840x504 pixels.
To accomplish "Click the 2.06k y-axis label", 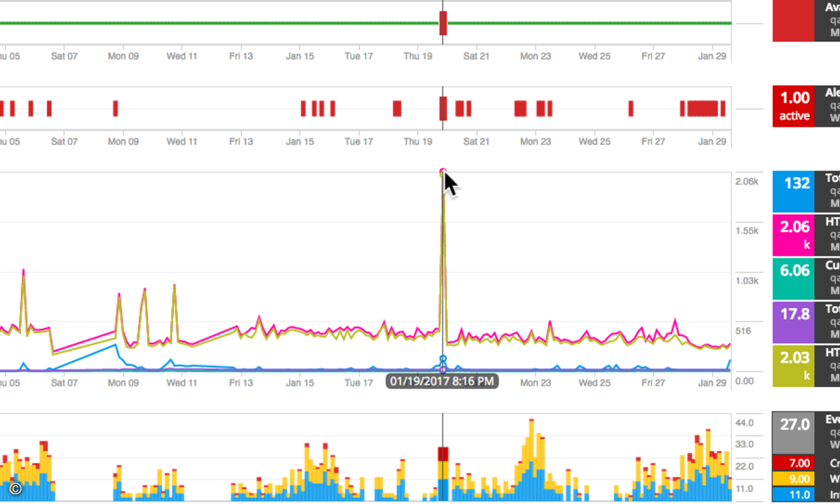I will click(747, 181).
